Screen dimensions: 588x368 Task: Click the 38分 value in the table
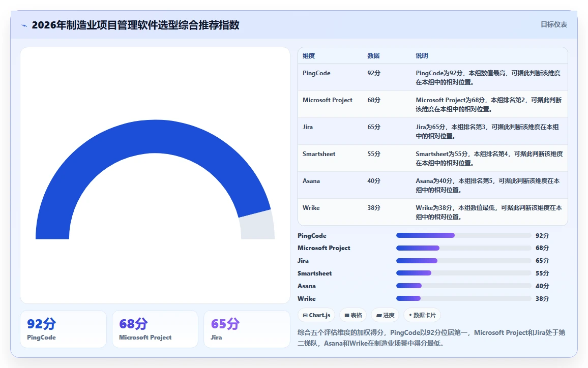(x=374, y=208)
